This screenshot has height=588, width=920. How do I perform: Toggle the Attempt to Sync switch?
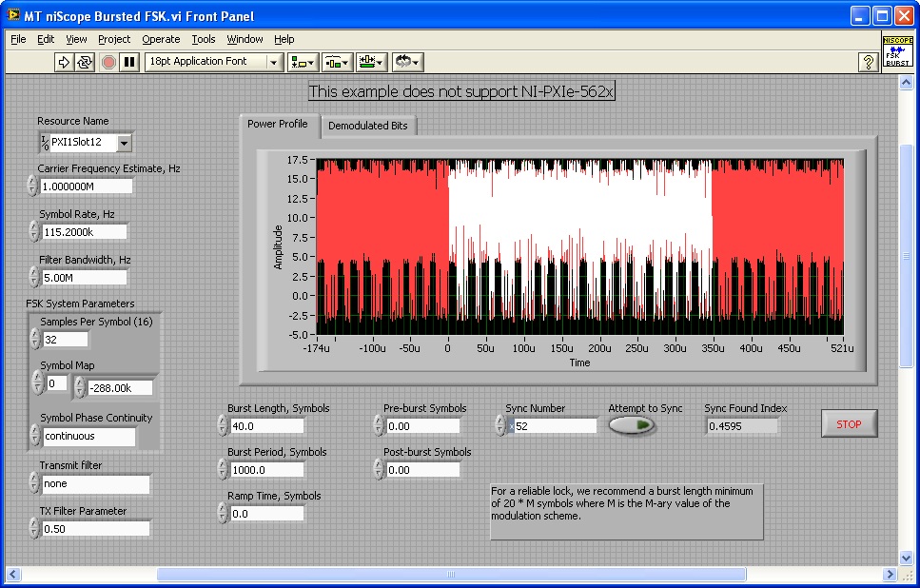[x=632, y=425]
